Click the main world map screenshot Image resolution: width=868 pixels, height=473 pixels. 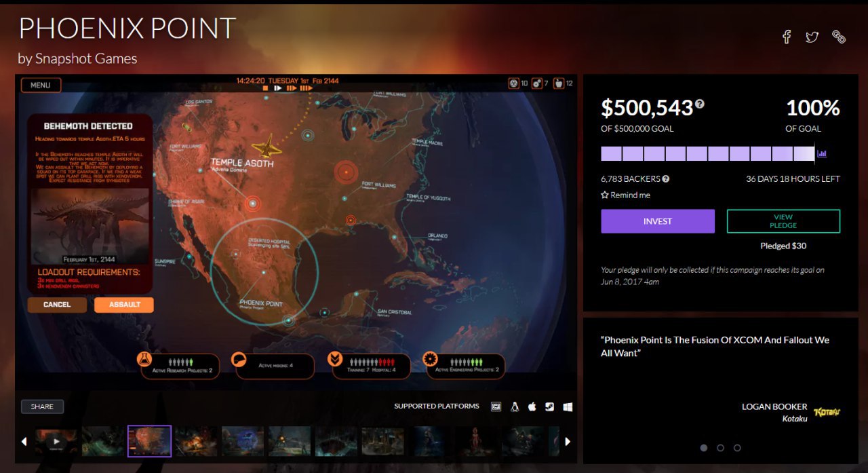296,232
